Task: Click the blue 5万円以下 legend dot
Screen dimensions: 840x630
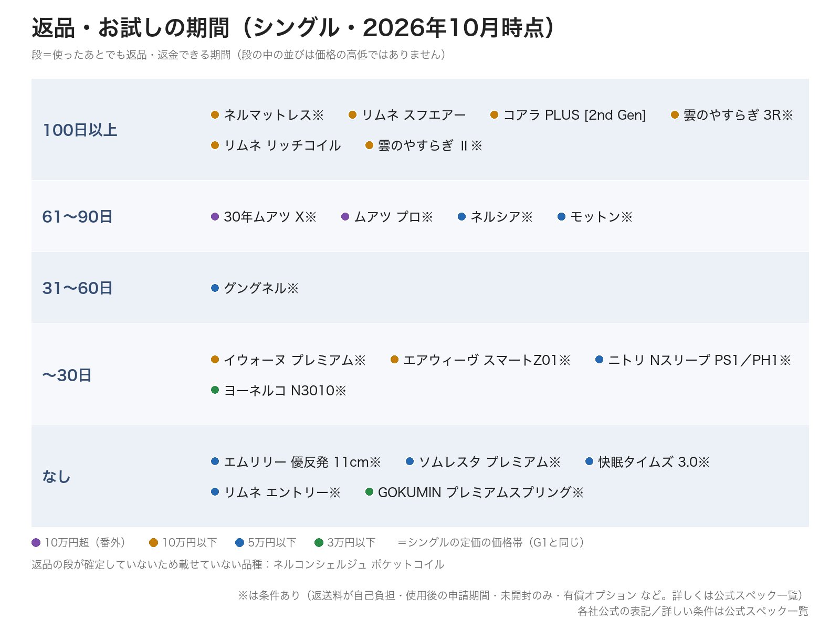Action: pyautogui.click(x=239, y=543)
